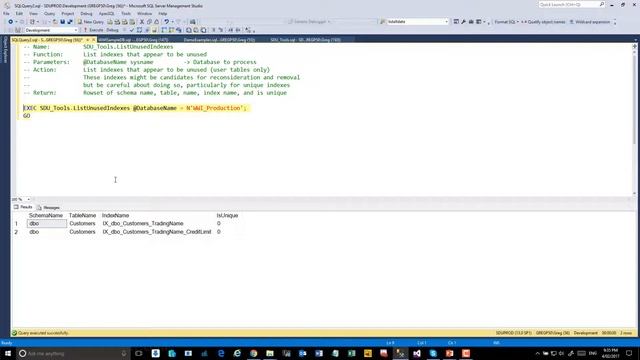The image size is (640, 360).
Task: Click the EXEC statement line in editor
Action: pos(135,108)
